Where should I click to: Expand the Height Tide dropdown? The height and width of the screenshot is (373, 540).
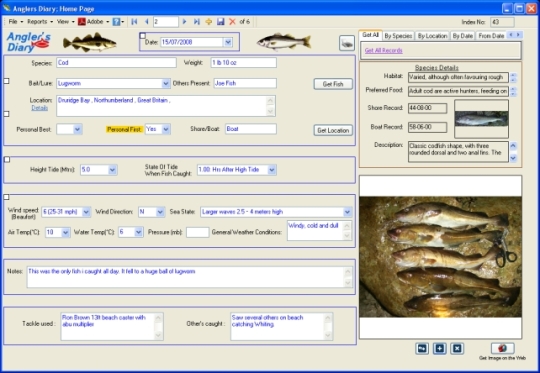click(x=112, y=170)
